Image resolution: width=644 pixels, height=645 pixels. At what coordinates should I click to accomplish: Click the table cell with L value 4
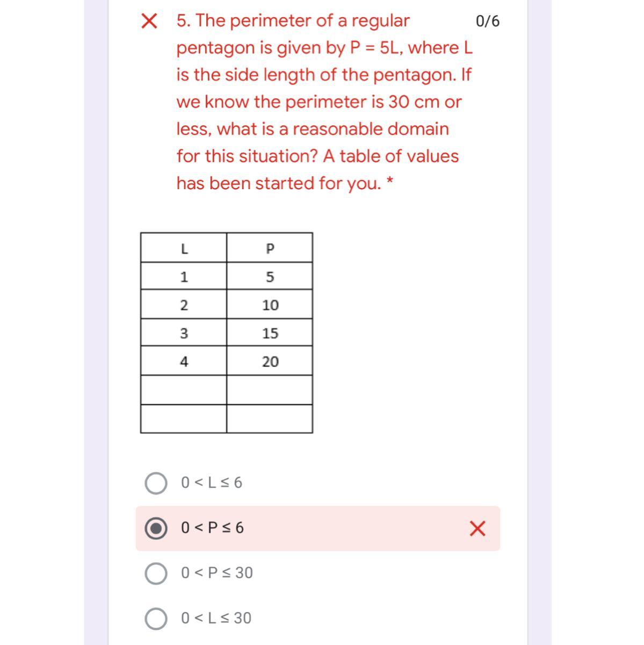click(184, 362)
